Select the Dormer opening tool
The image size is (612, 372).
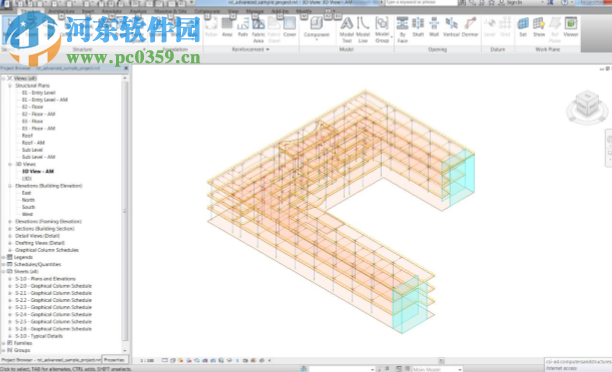click(x=470, y=27)
